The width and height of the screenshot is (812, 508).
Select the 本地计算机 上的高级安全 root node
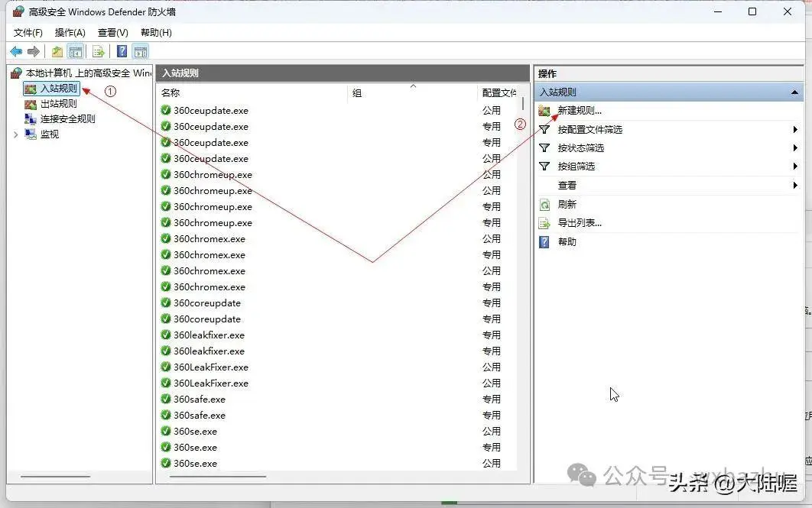(x=83, y=73)
